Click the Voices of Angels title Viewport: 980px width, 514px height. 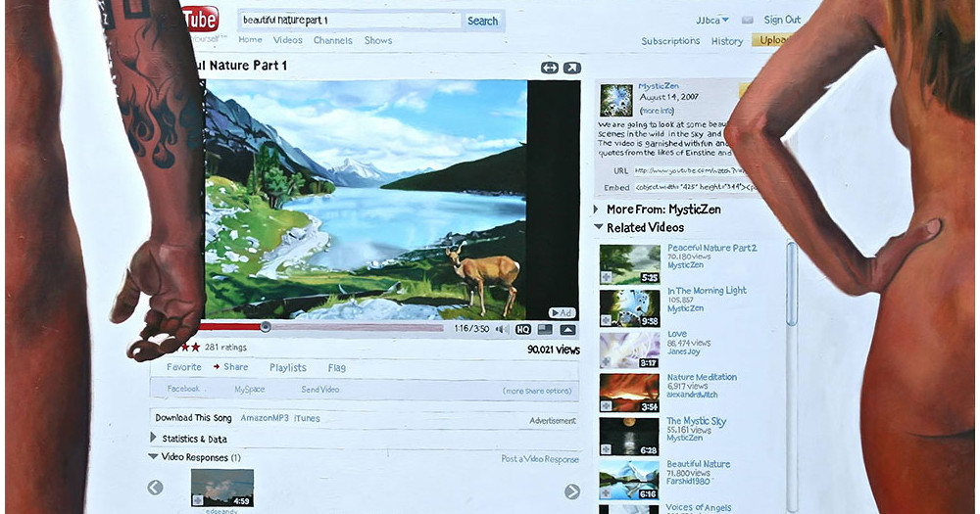[x=698, y=507]
